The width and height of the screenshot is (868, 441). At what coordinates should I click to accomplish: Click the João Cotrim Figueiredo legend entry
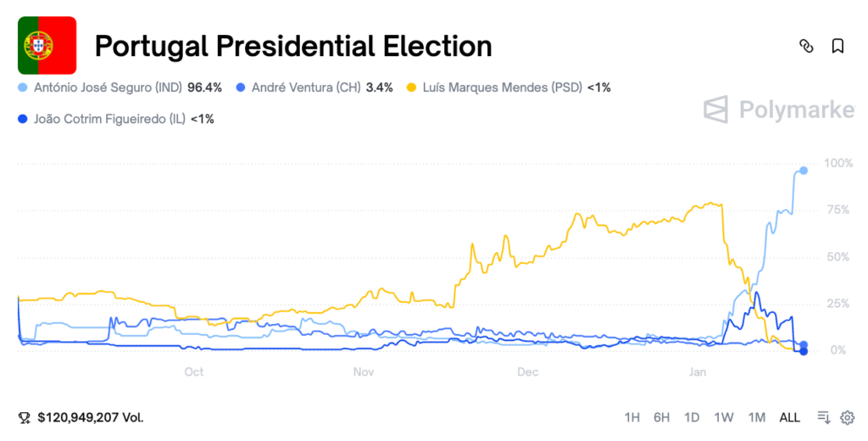tap(109, 120)
